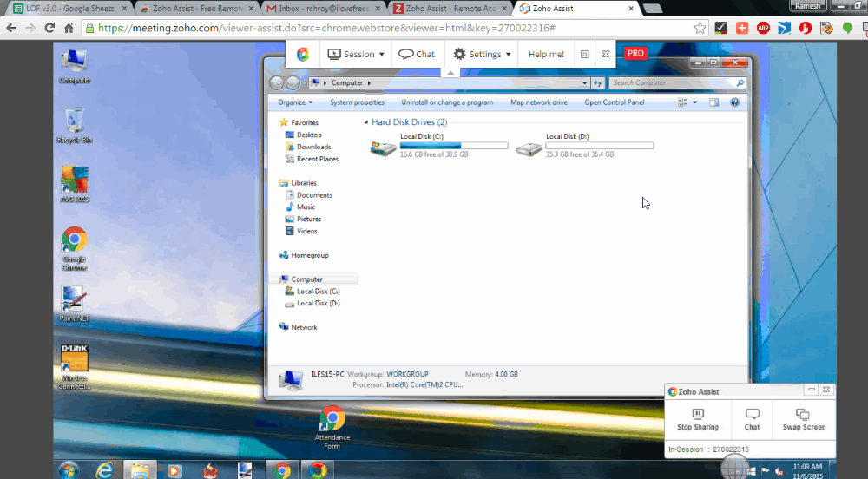868x479 pixels.
Task: Select Homegroup in navigation pane
Action: (305, 255)
